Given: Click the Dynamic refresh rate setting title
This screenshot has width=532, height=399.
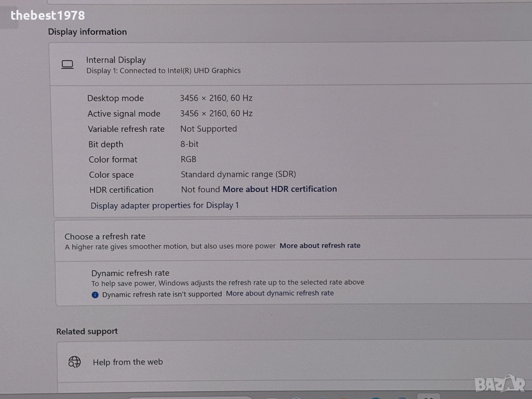Looking at the screenshot, I should pos(130,273).
